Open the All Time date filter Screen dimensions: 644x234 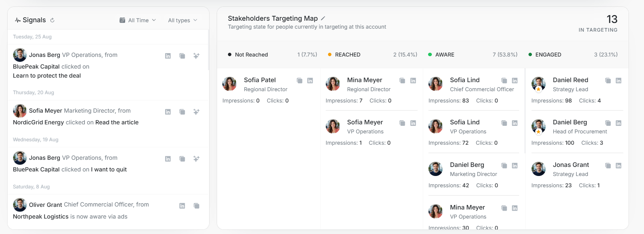pyautogui.click(x=138, y=20)
